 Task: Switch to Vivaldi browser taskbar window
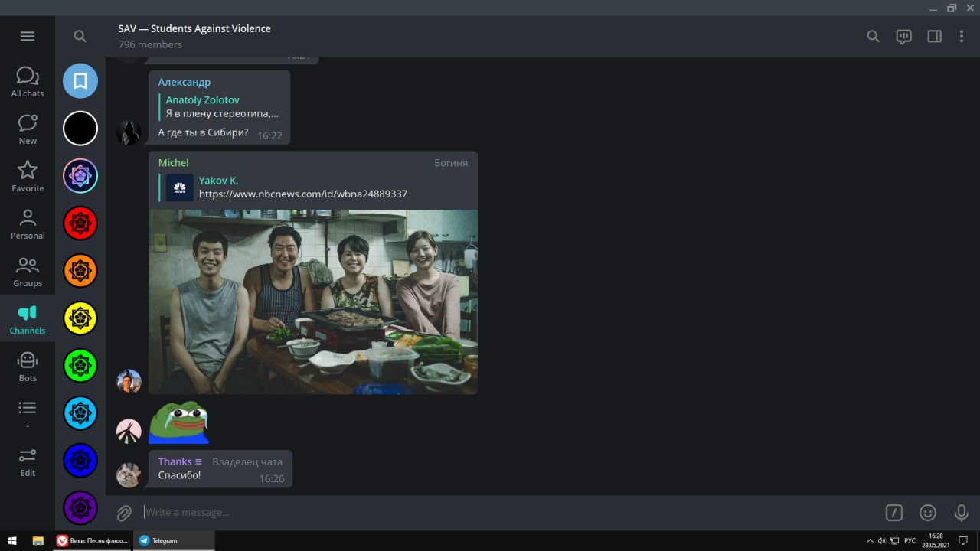(92, 540)
